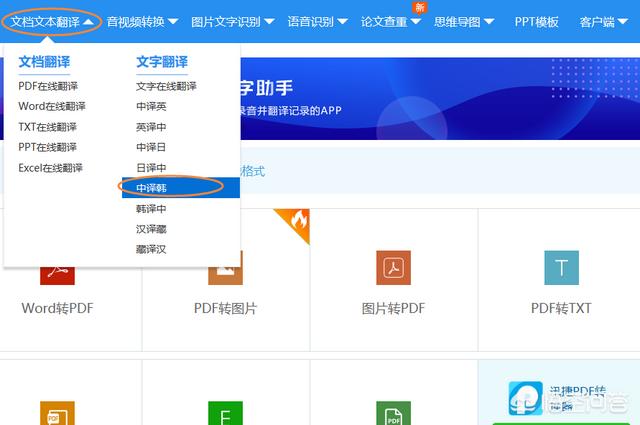640x425 pixels.
Task: Select 中译韩 from the translation menu
Action: (152, 188)
